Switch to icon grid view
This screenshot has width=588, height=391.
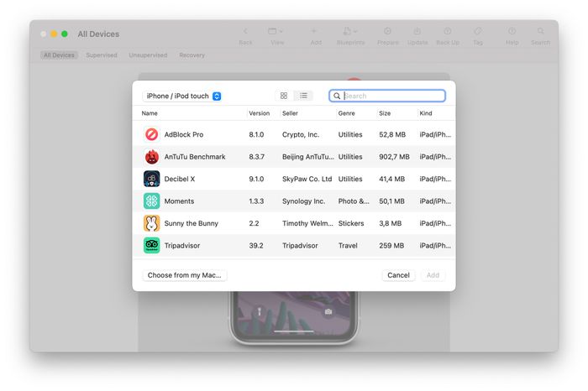(284, 96)
